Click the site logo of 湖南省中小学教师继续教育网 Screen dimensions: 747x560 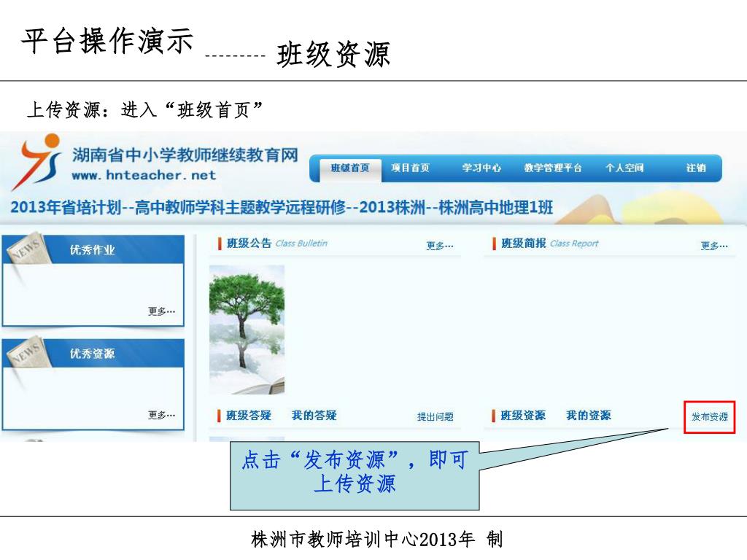click(36, 162)
